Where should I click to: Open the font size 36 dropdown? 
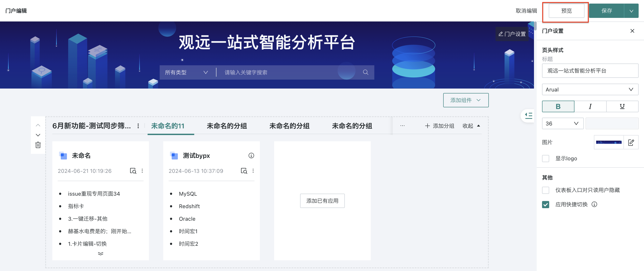[563, 123]
